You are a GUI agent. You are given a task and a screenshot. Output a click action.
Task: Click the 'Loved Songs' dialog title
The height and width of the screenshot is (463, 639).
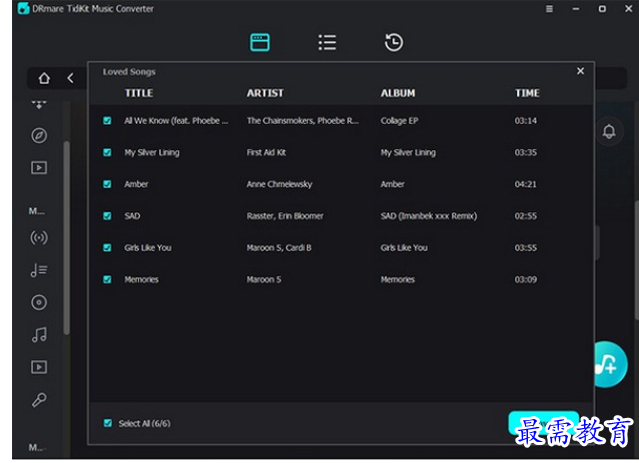click(x=129, y=72)
